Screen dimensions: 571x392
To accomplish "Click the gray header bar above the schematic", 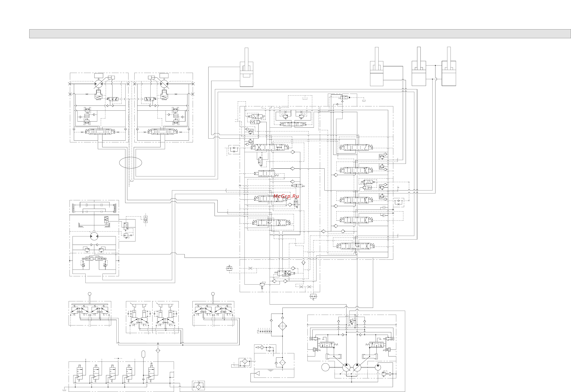I will tap(300, 34).
